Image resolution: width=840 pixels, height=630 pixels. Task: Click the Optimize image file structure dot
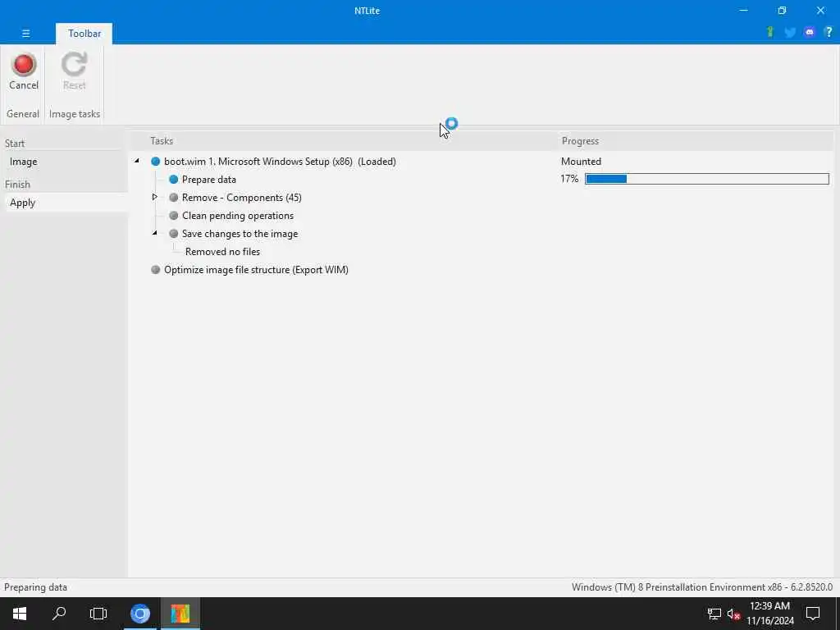155,269
